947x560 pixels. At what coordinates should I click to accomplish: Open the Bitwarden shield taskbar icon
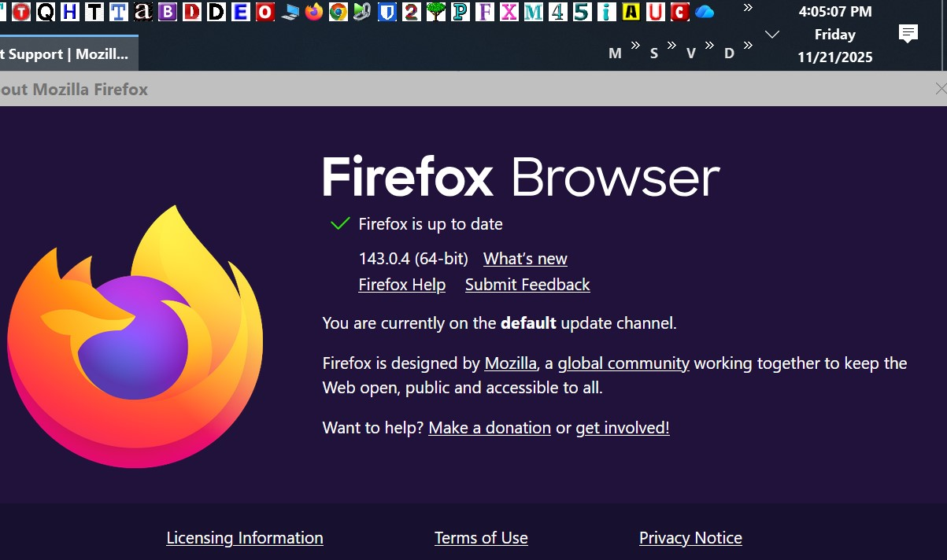coord(387,12)
